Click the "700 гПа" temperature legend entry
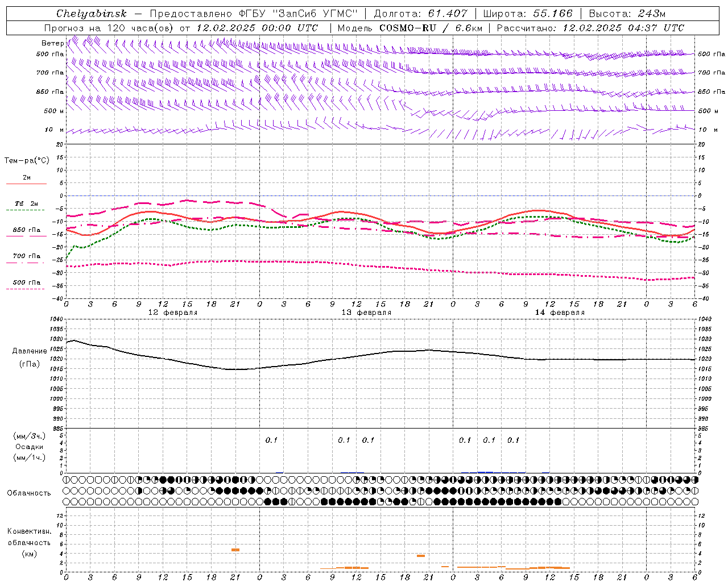The image size is (728, 582). click(27, 256)
